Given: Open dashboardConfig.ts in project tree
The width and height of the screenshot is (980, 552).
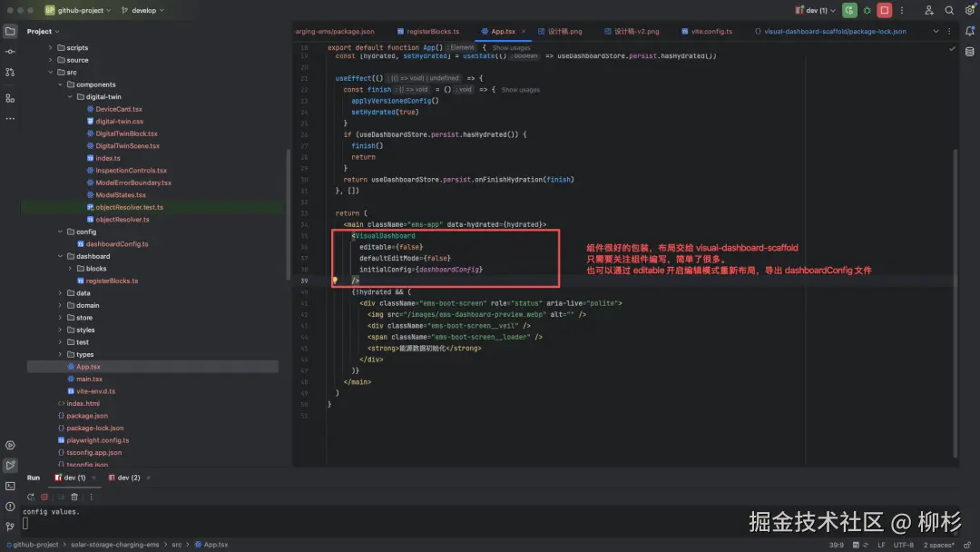Looking at the screenshot, I should [117, 244].
